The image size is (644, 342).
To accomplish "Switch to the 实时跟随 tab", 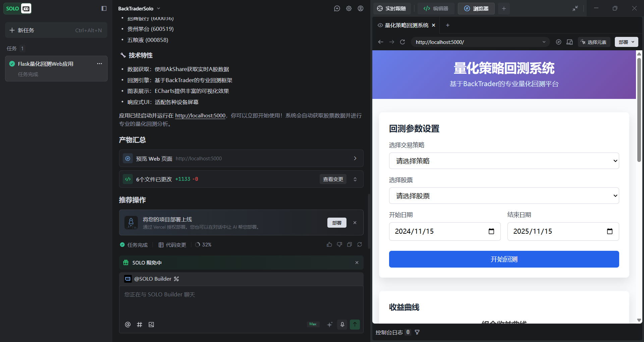I will (x=391, y=8).
